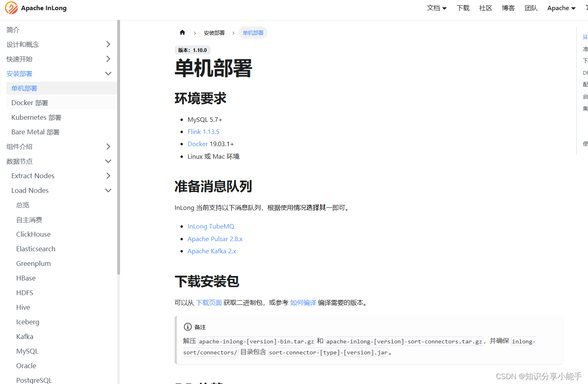This screenshot has height=384, width=588.
Task: Click 安装部署 breadcrumb
Action: tap(214, 33)
